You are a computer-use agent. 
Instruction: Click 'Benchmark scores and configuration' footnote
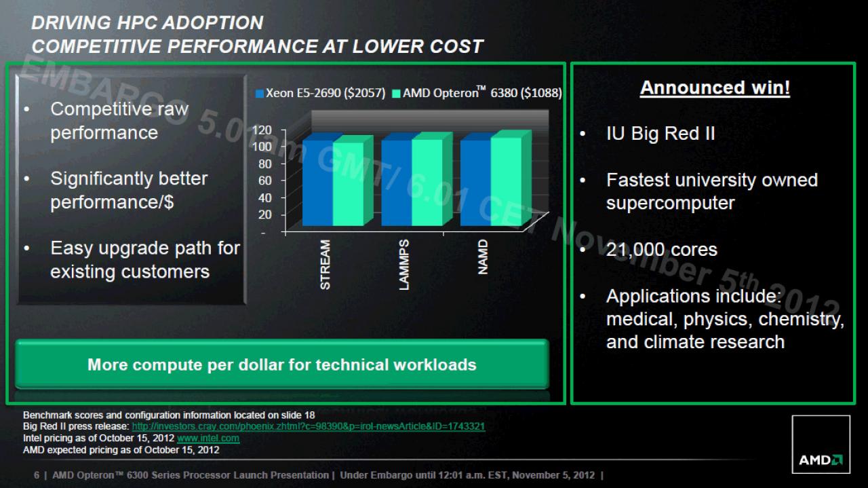[x=169, y=415]
